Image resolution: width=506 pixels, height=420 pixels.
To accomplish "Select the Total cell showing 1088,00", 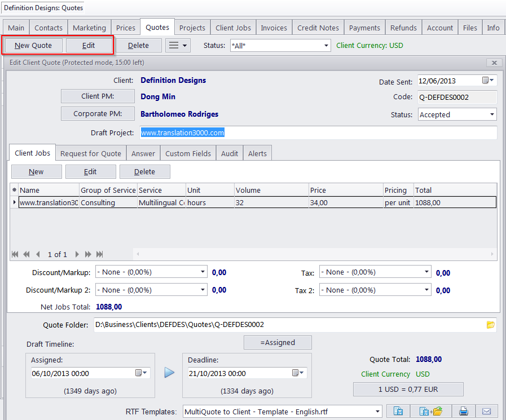I will [455, 202].
